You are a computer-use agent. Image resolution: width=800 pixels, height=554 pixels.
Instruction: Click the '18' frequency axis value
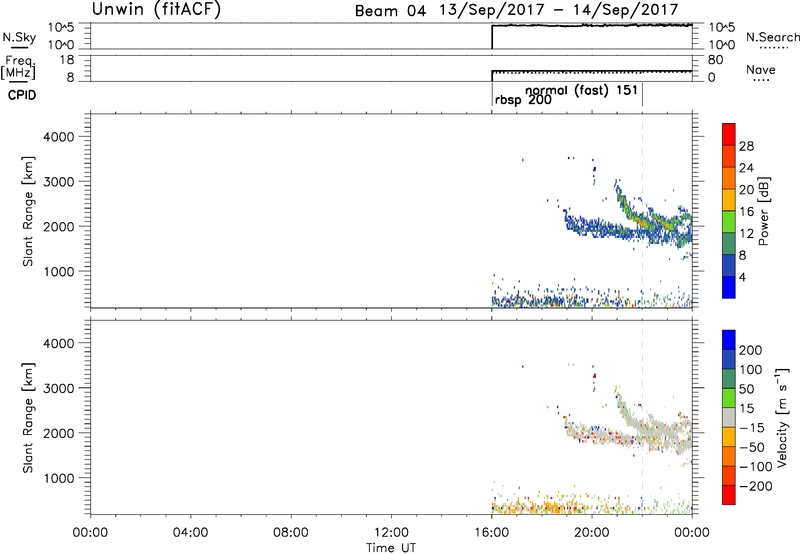(67, 60)
